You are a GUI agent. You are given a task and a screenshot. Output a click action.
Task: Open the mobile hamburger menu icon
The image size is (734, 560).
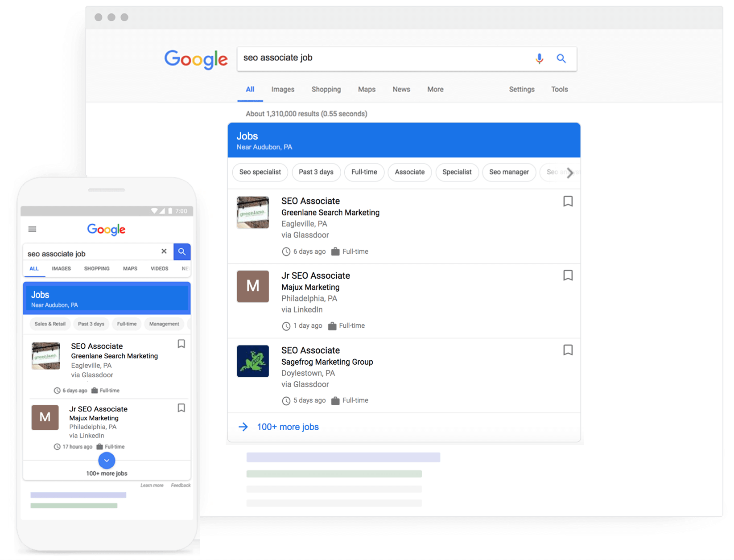32,229
